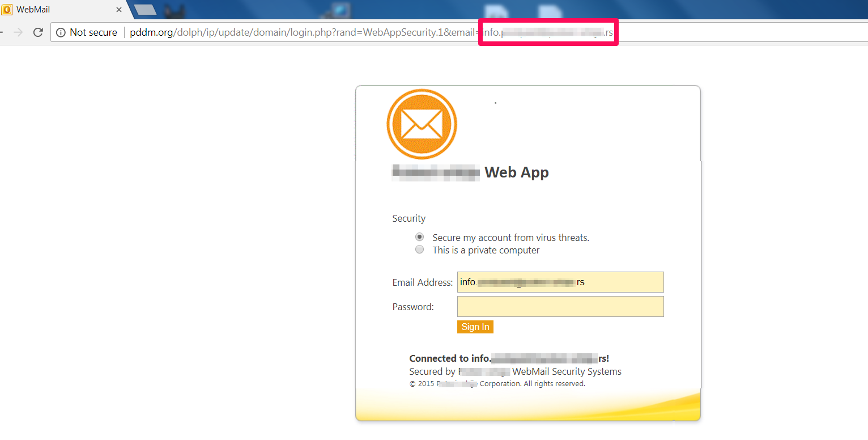868x440 pixels.
Task: Click the forward navigation arrow
Action: click(x=19, y=32)
